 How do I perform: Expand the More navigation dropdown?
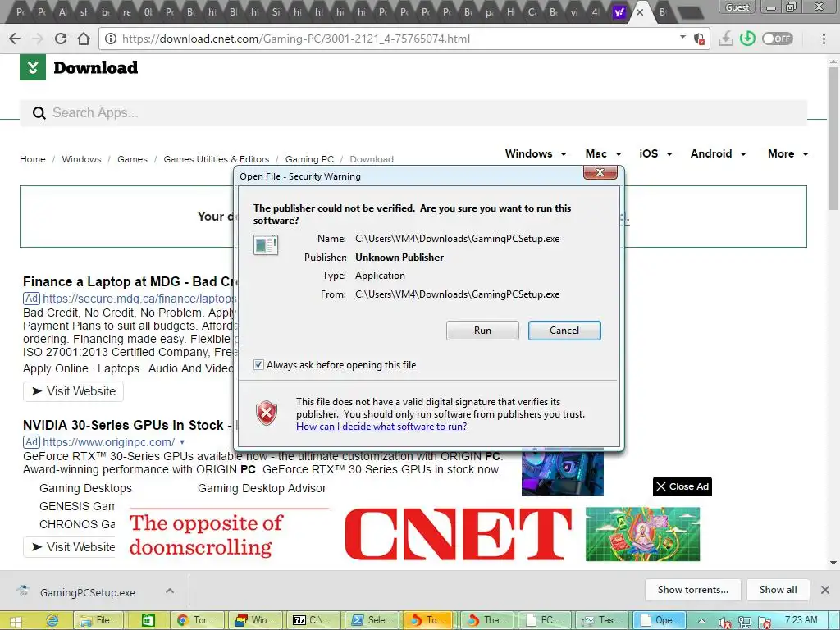click(788, 153)
